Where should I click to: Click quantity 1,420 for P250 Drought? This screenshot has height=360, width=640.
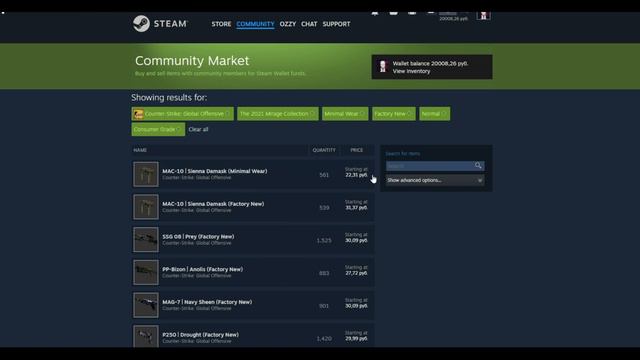click(324, 338)
